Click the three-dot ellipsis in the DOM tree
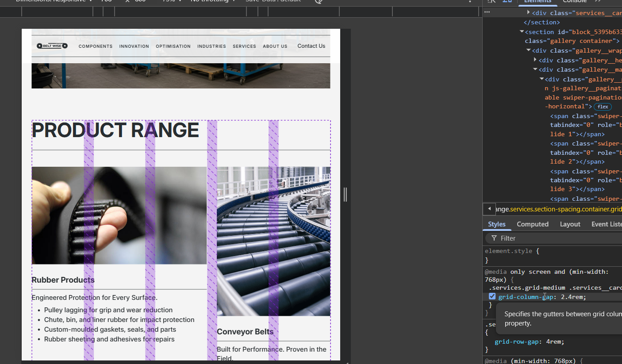Viewport: 622px width, 364px height. point(487,12)
